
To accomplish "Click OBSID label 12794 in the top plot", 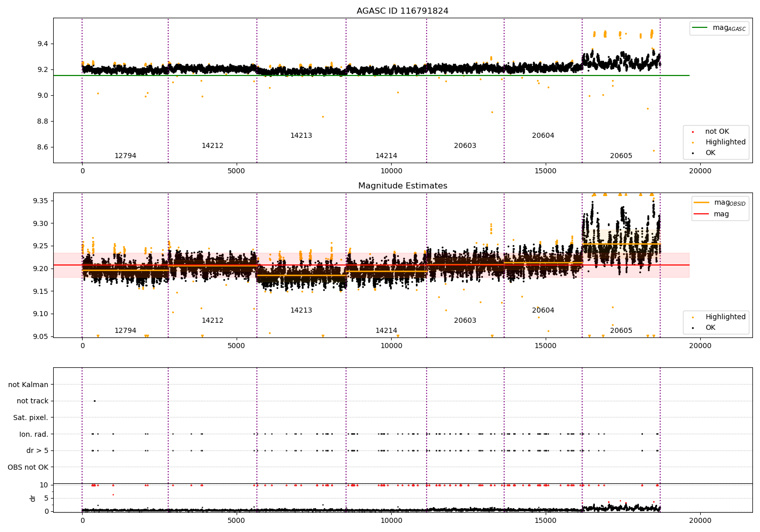I will (x=125, y=156).
